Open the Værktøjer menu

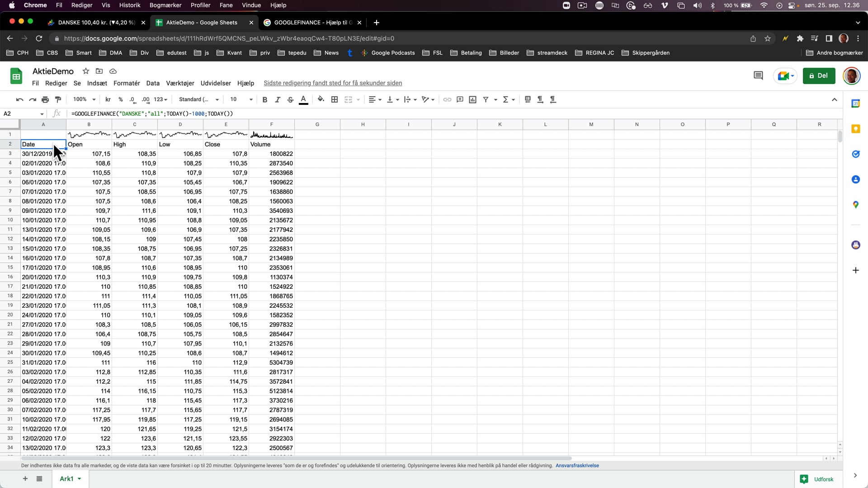180,83
